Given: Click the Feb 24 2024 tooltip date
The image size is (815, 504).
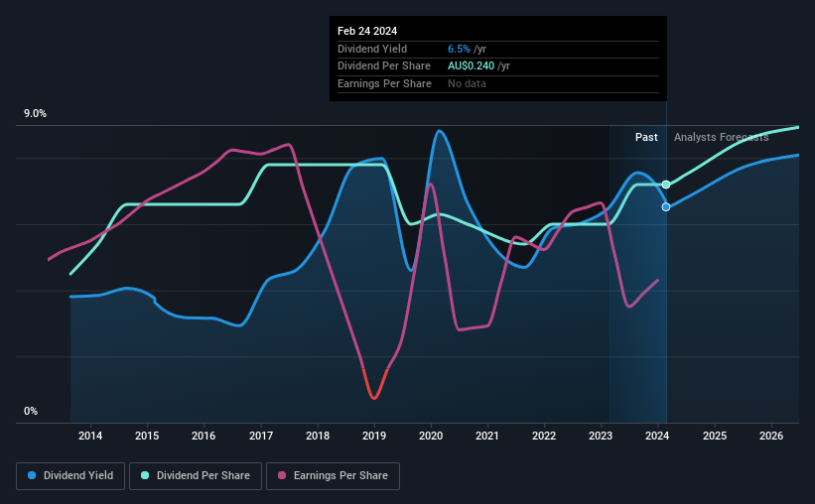Looking at the screenshot, I should point(367,31).
